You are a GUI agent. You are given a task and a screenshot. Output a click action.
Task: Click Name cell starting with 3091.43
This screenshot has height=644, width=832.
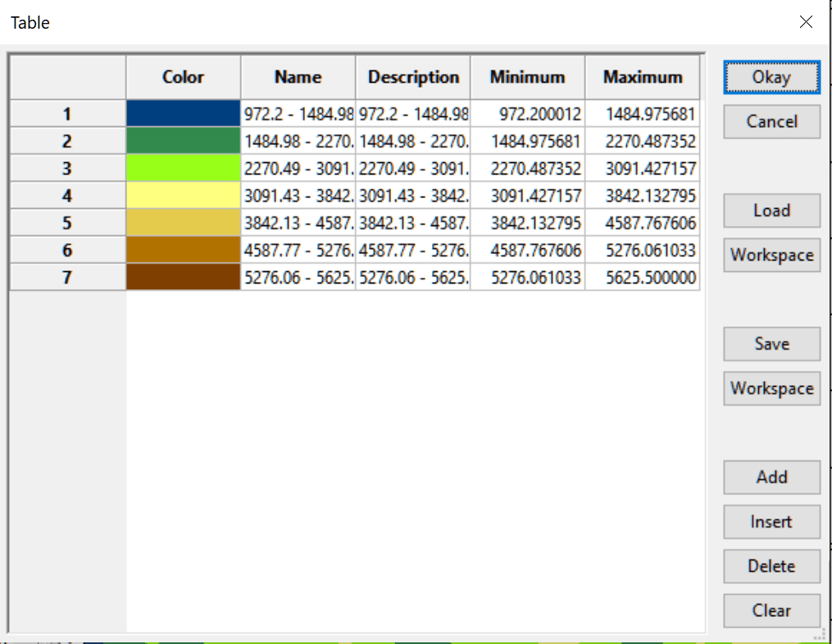[298, 196]
